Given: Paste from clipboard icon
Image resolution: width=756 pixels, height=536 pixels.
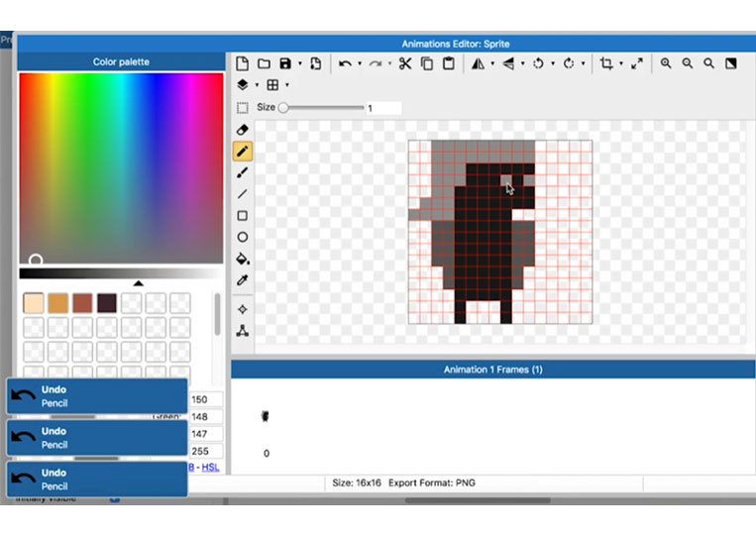Looking at the screenshot, I should pyautogui.click(x=449, y=63).
